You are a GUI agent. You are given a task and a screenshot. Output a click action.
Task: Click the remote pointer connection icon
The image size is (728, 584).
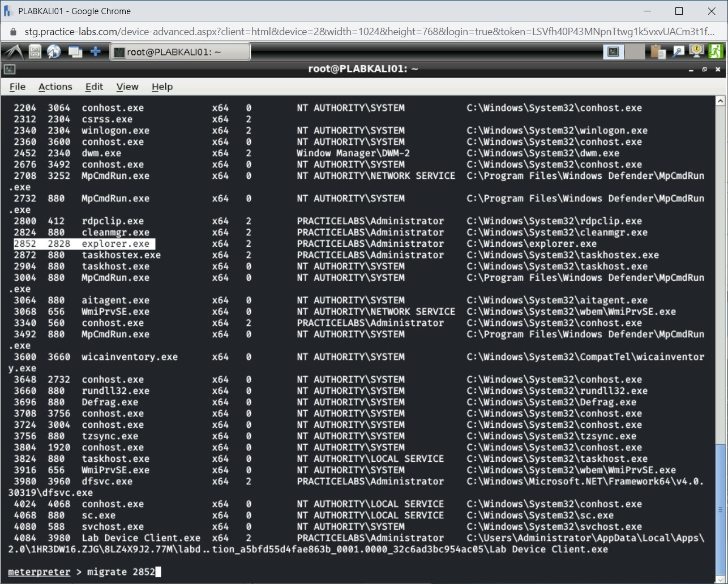[678, 51]
